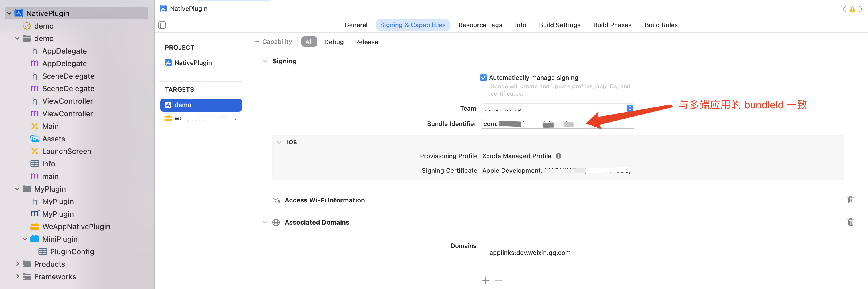Viewport: 868px width, 289px height.
Task: Collapse the iOS signing subsection
Action: point(279,142)
